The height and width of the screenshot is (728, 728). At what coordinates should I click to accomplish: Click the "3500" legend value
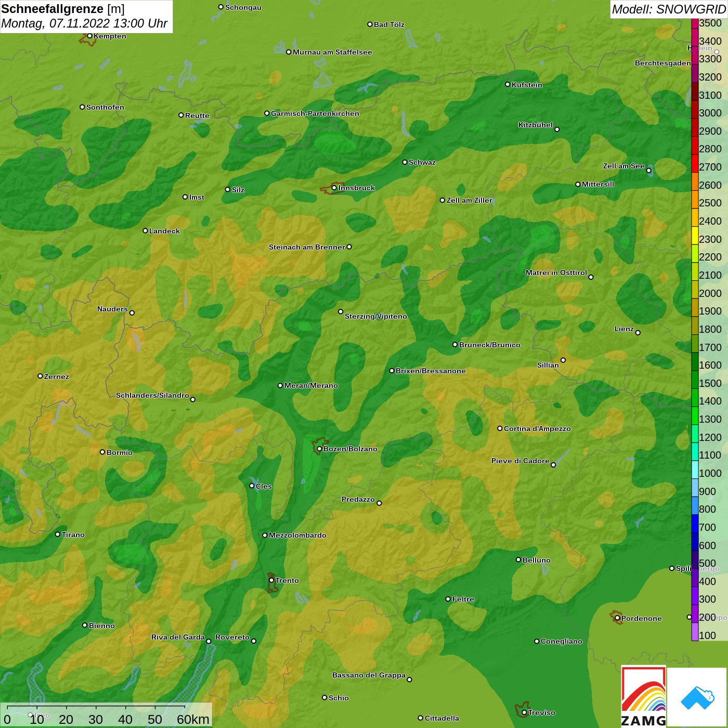(x=710, y=23)
